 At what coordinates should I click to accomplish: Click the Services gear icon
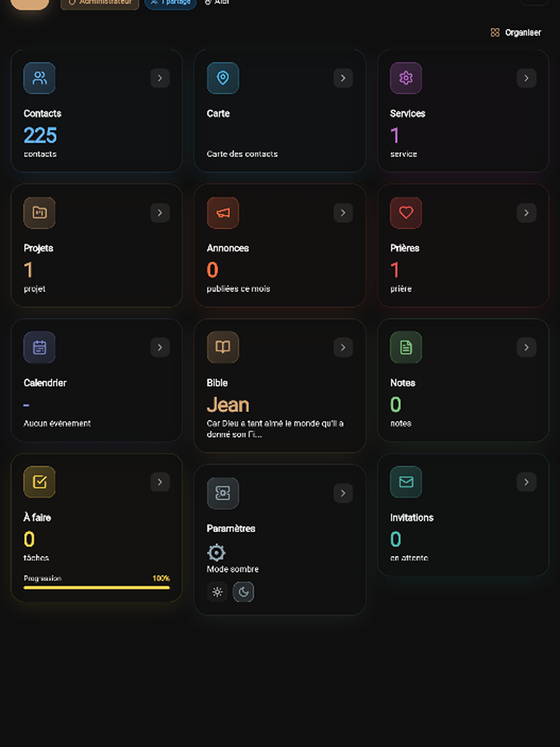tap(406, 78)
